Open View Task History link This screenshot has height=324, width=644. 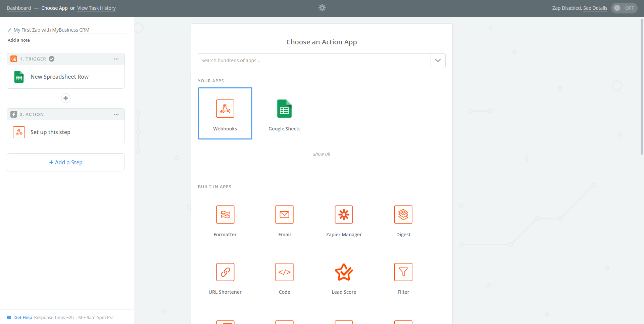[x=96, y=8]
